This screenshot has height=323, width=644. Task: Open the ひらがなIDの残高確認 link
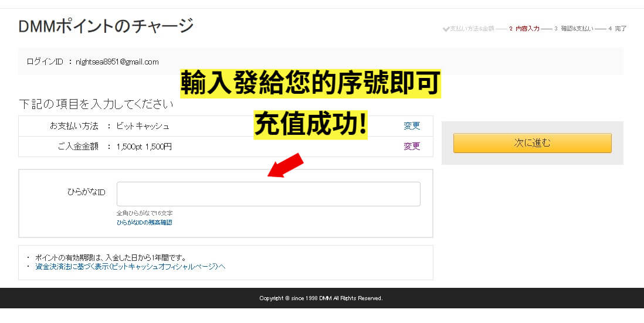coord(144,222)
